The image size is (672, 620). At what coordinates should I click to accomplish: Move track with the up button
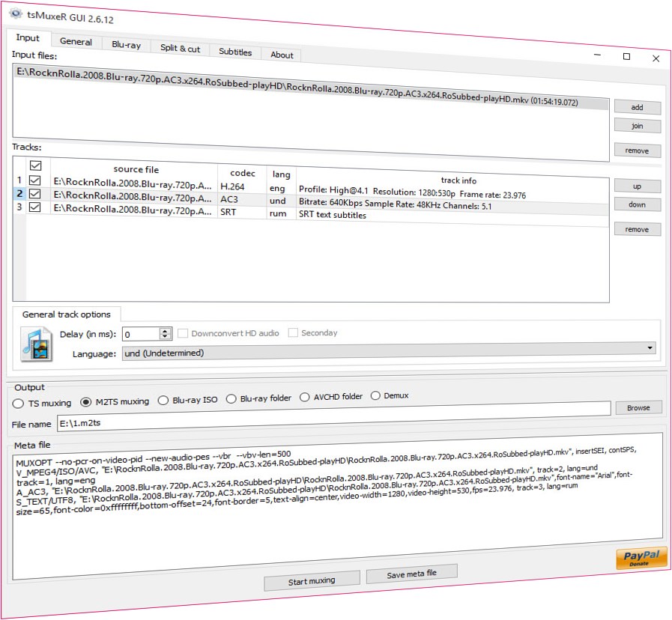tap(638, 186)
